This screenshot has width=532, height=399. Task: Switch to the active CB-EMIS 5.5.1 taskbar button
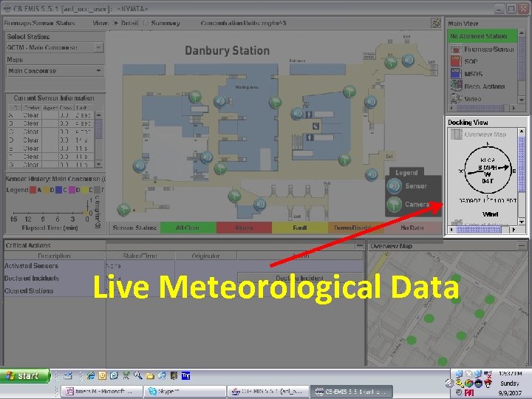click(352, 392)
